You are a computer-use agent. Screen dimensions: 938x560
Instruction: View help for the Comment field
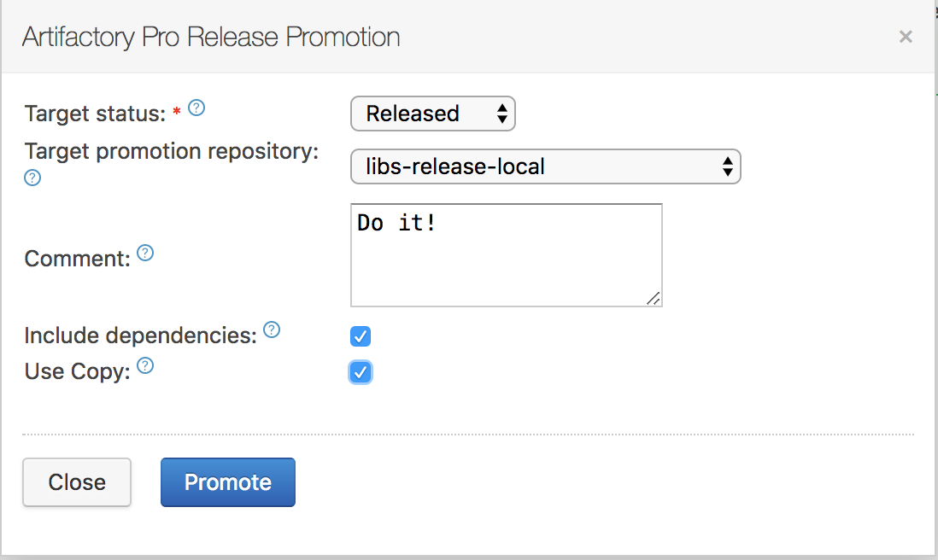click(145, 254)
